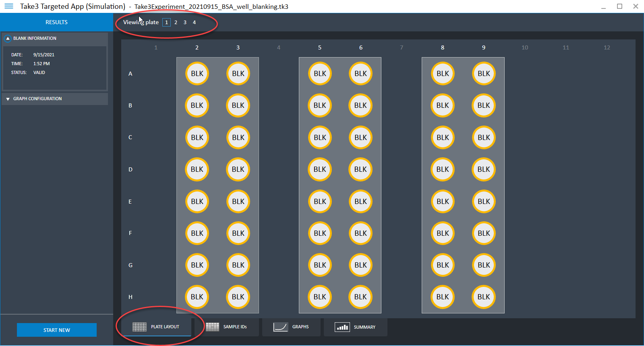
Task: Click the Start New button
Action: (57, 330)
